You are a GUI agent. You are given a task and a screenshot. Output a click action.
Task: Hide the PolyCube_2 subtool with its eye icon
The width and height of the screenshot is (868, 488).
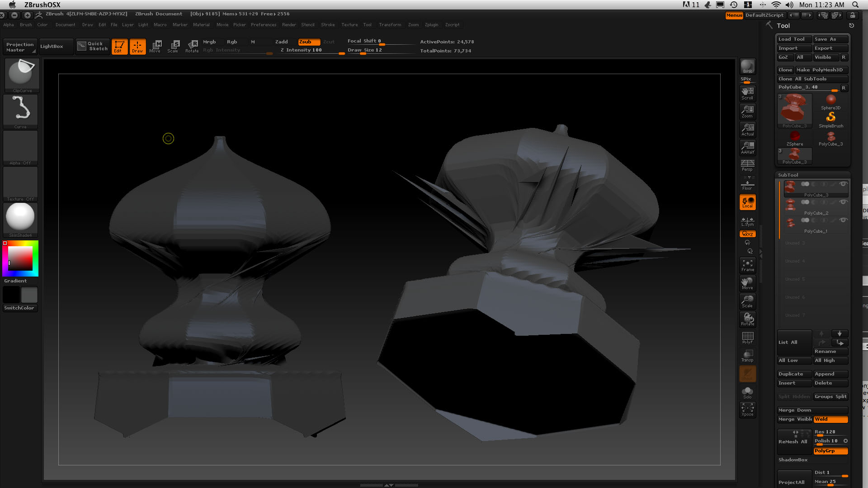tap(844, 202)
